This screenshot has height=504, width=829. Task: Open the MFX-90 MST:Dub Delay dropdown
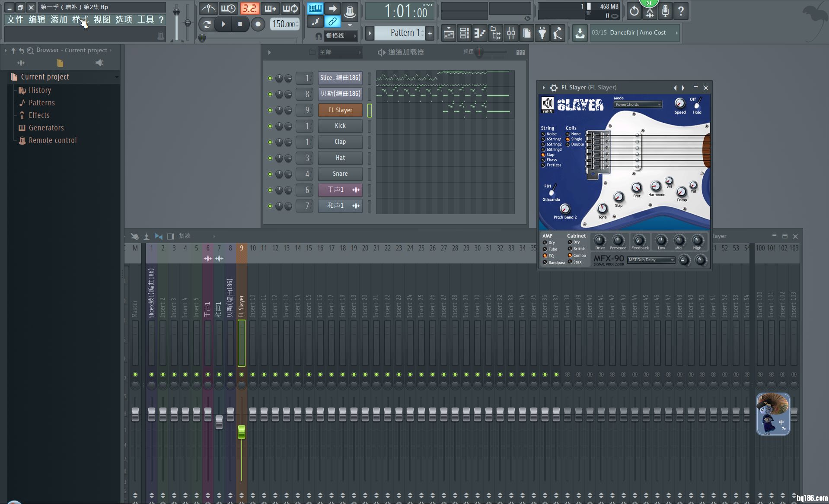pyautogui.click(x=651, y=260)
